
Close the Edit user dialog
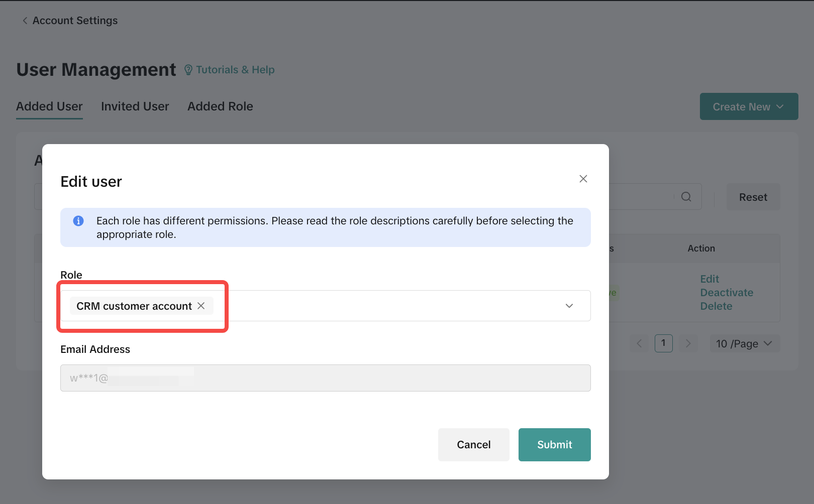click(583, 179)
